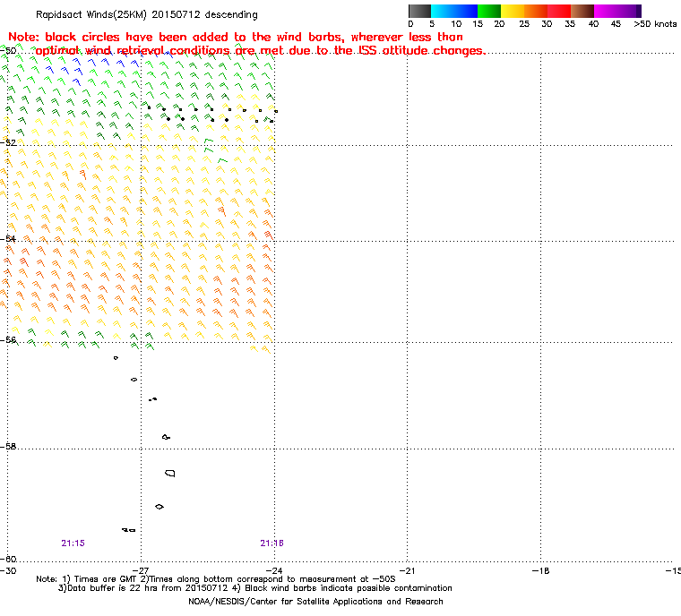Image resolution: width=681 pixels, height=616 pixels.
Task: Click the '-60' latitude axis label
Action: (x=9, y=559)
